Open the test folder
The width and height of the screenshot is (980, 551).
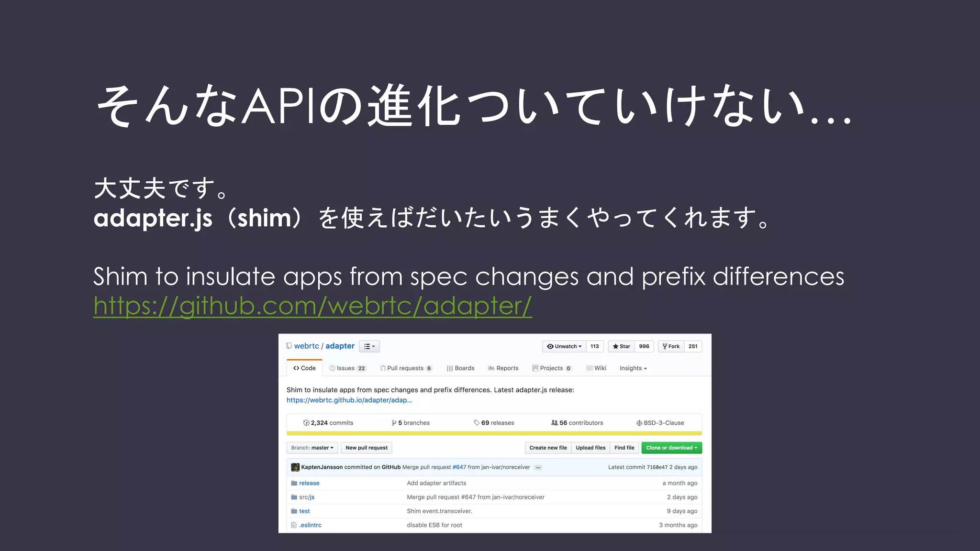point(304,511)
